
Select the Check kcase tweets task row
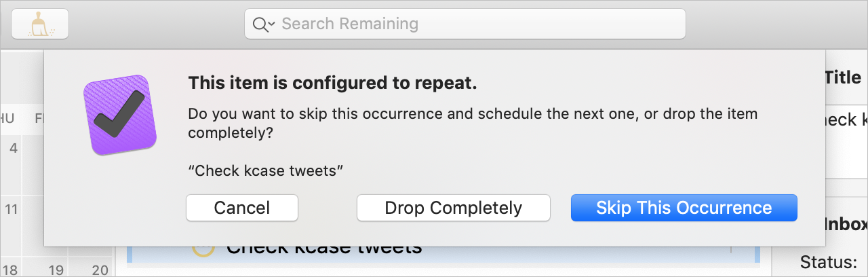(443, 253)
